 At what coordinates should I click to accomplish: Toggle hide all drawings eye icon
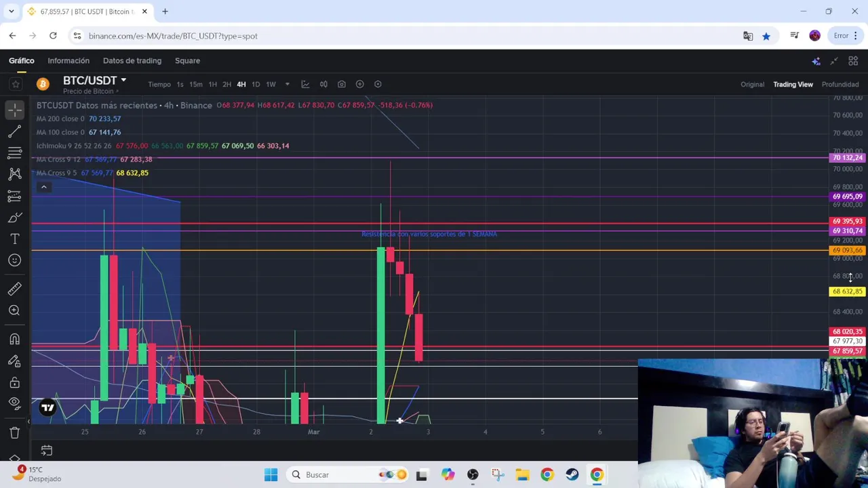14,403
